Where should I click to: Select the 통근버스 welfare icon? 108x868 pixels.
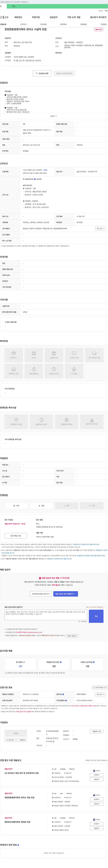[x=13, y=355]
